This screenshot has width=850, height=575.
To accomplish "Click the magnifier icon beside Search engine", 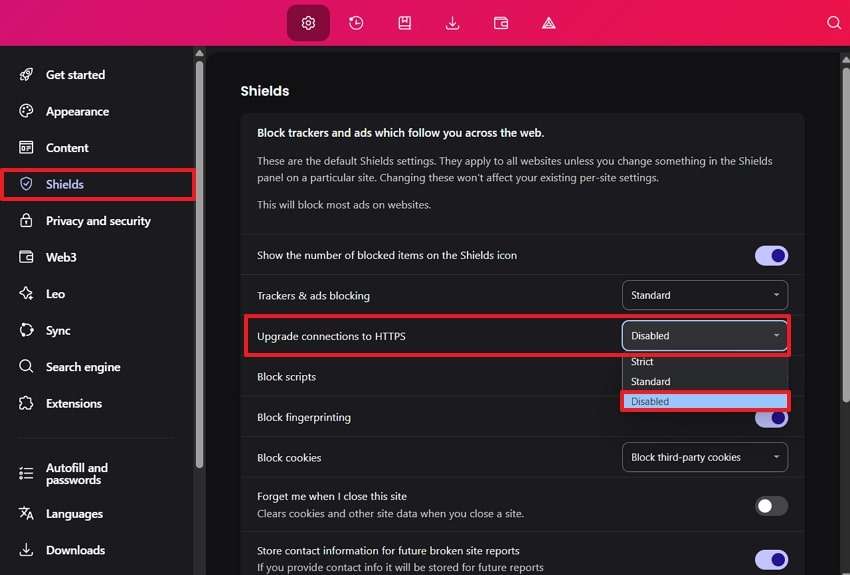I will pos(26,366).
